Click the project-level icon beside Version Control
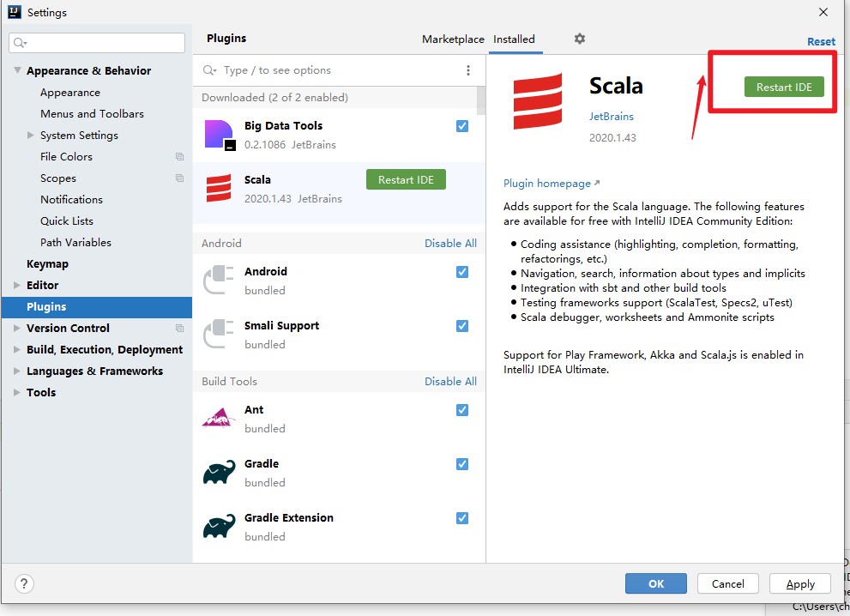The height and width of the screenshot is (616, 850). pos(179,328)
